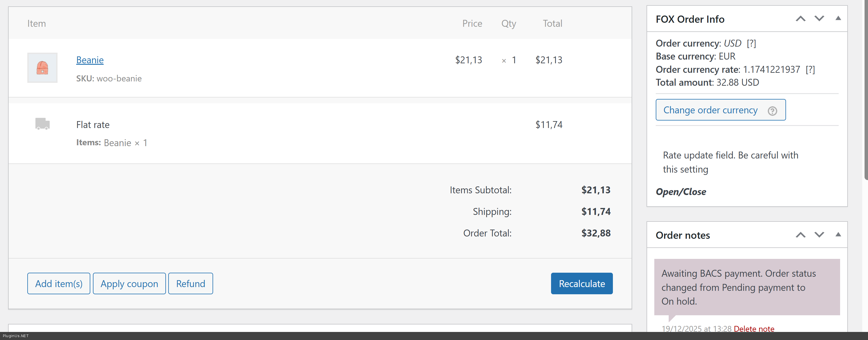The width and height of the screenshot is (868, 340).
Task: Click question icon in Change order currency
Action: pyautogui.click(x=772, y=110)
